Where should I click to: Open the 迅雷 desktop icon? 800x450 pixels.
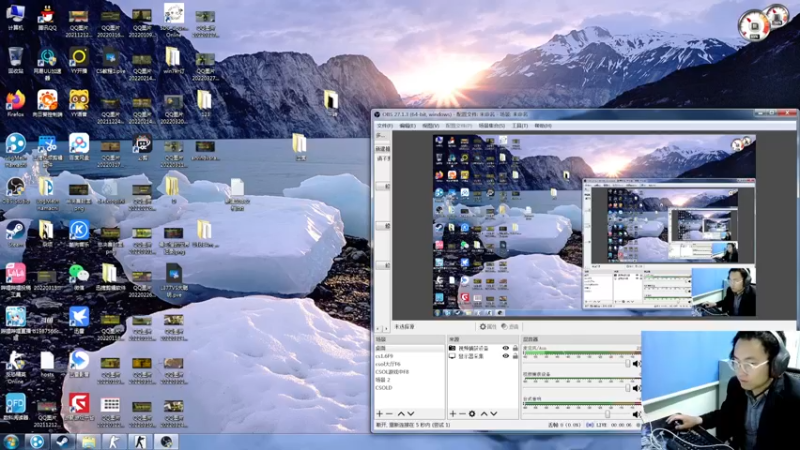point(79,320)
